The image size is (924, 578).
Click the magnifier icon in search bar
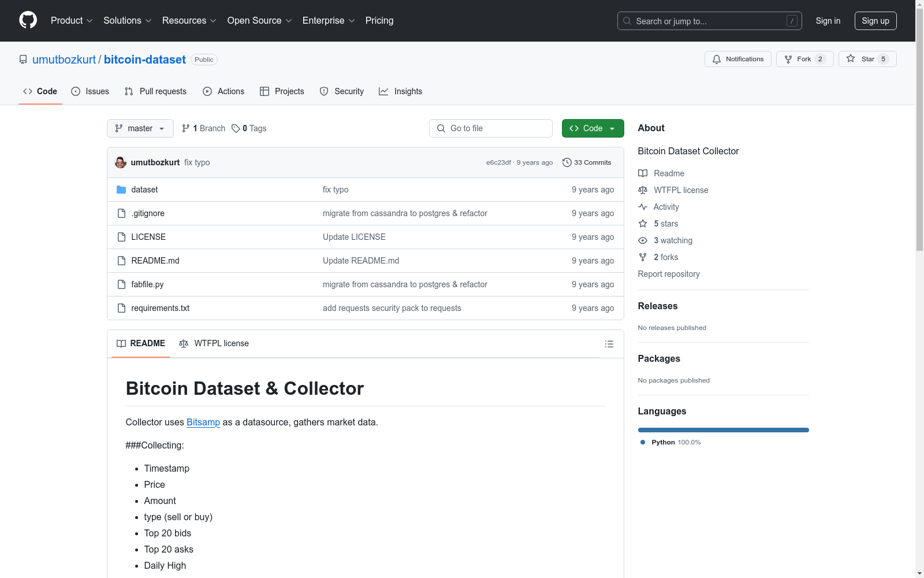click(x=627, y=21)
